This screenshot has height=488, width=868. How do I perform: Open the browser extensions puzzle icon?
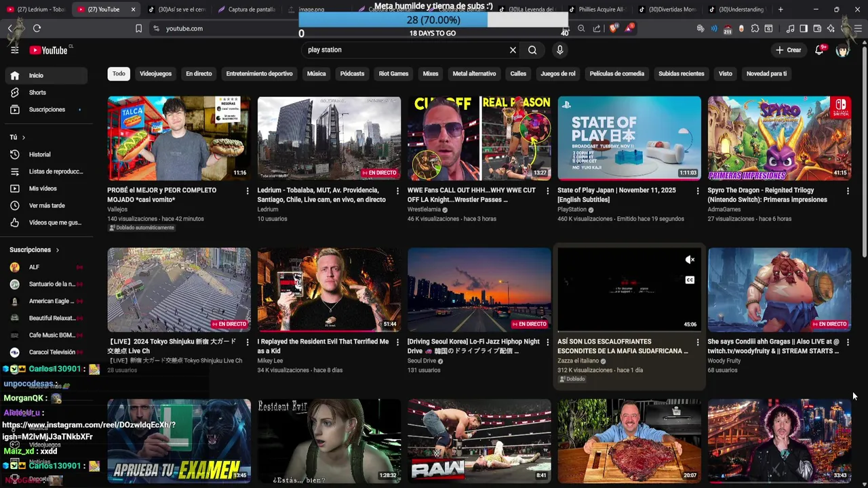(x=755, y=28)
